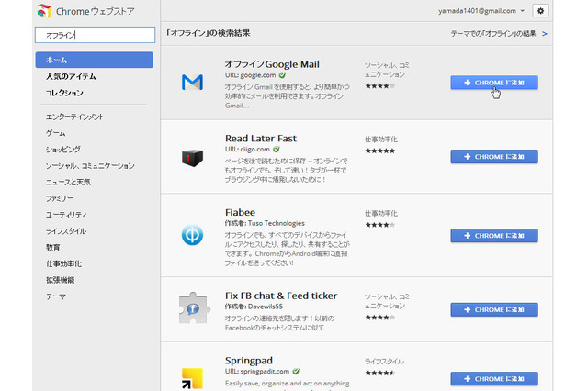The height and width of the screenshot is (391, 588).
Task: Select the 教育 category
Action: tap(53, 248)
